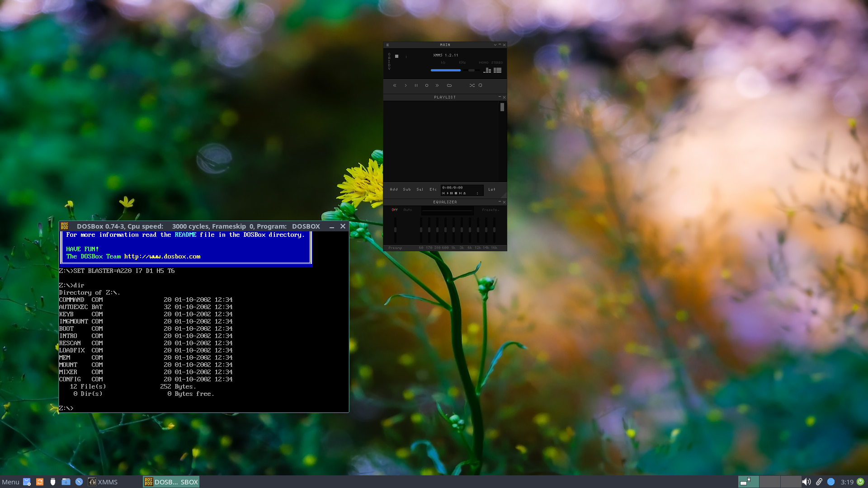Click the playlist mini previous track icon
This screenshot has width=868, height=488.
pyautogui.click(x=443, y=193)
